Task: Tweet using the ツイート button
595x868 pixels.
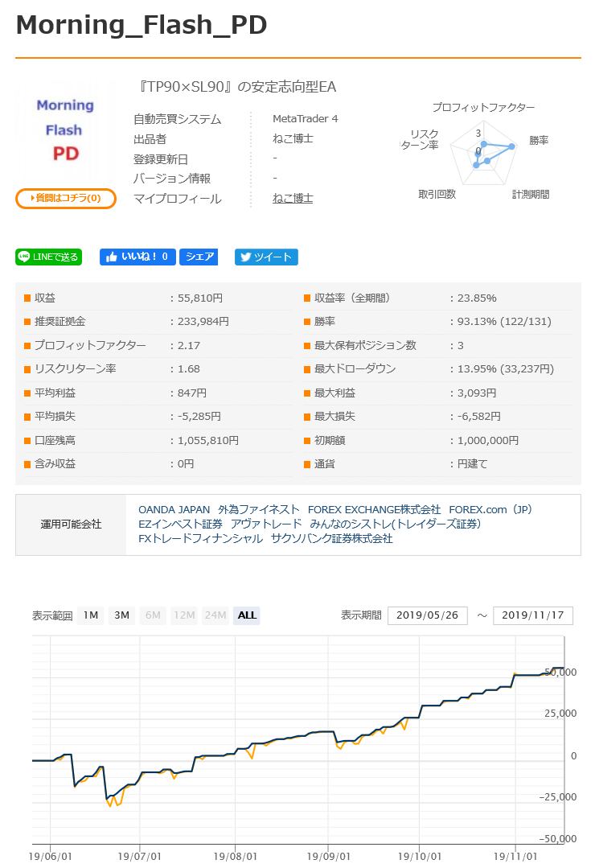Action: pos(266,257)
